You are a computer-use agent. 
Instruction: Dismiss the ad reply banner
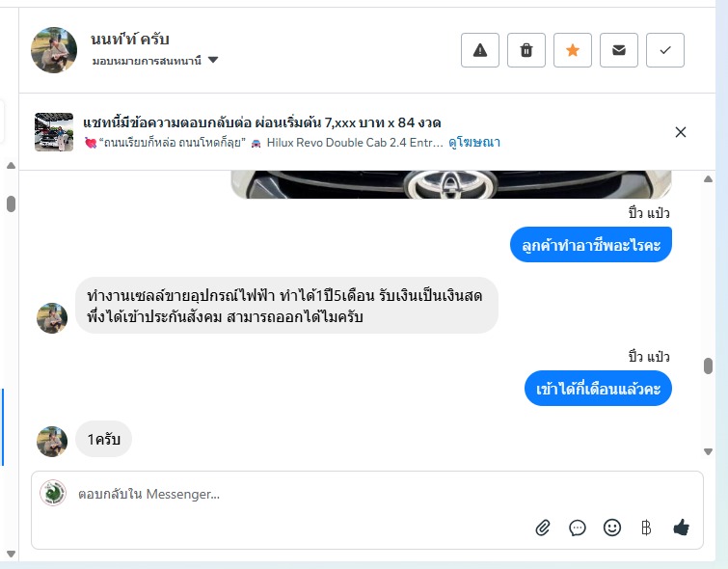coord(681,132)
